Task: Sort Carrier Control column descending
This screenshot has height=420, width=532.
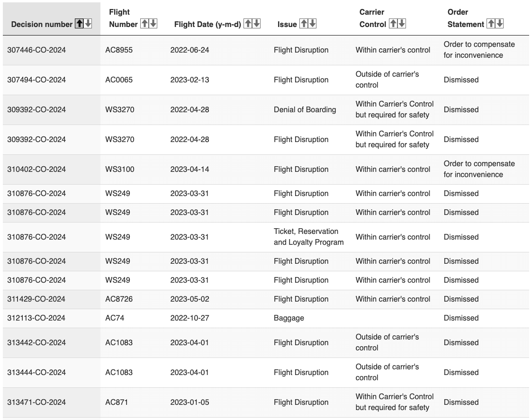Action: pyautogui.click(x=401, y=24)
